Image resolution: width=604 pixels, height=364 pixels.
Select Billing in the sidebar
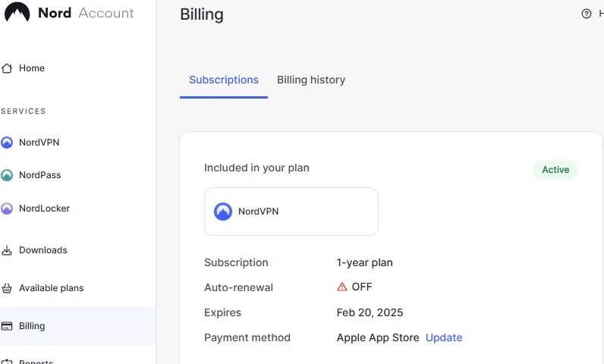coord(77,326)
